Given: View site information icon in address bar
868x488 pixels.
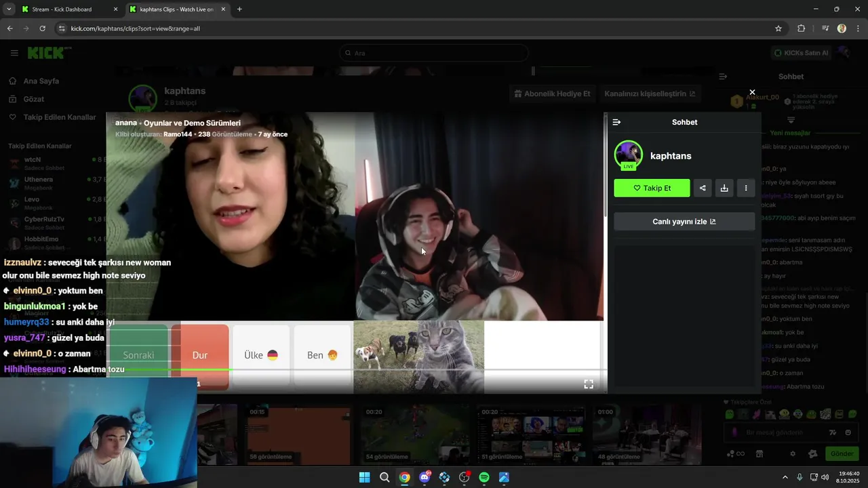Looking at the screenshot, I should click(x=62, y=28).
